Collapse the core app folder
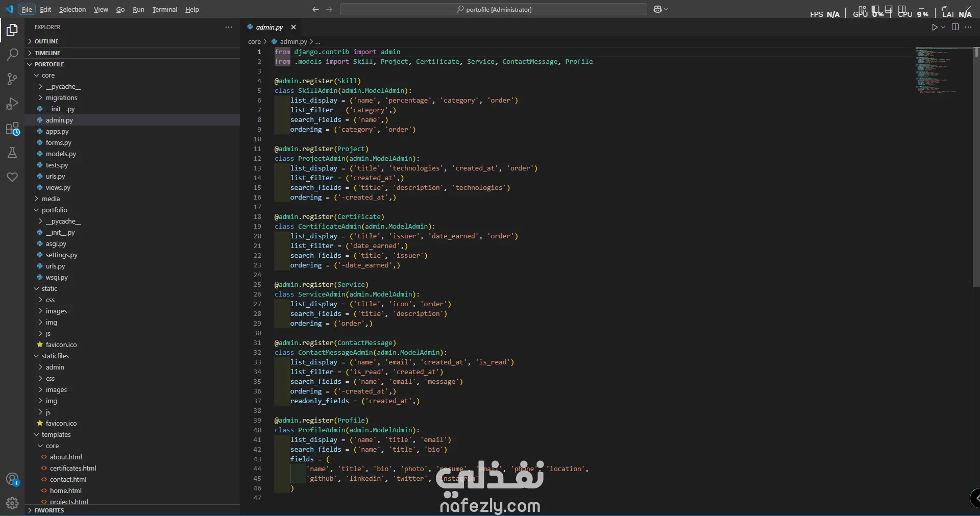This screenshot has height=516, width=980. click(133, 76)
